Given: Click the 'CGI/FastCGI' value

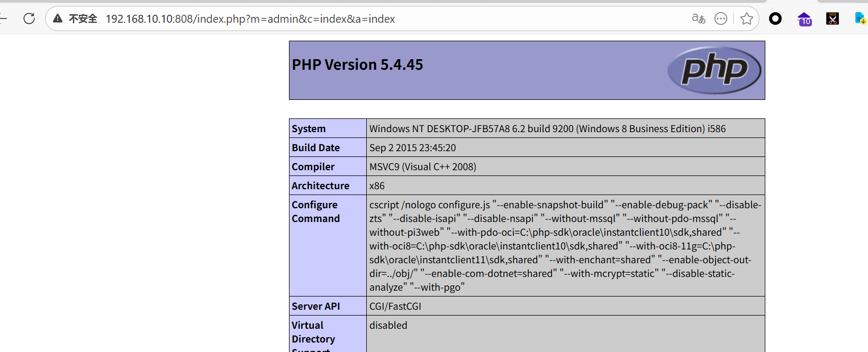Looking at the screenshot, I should click(395, 306).
